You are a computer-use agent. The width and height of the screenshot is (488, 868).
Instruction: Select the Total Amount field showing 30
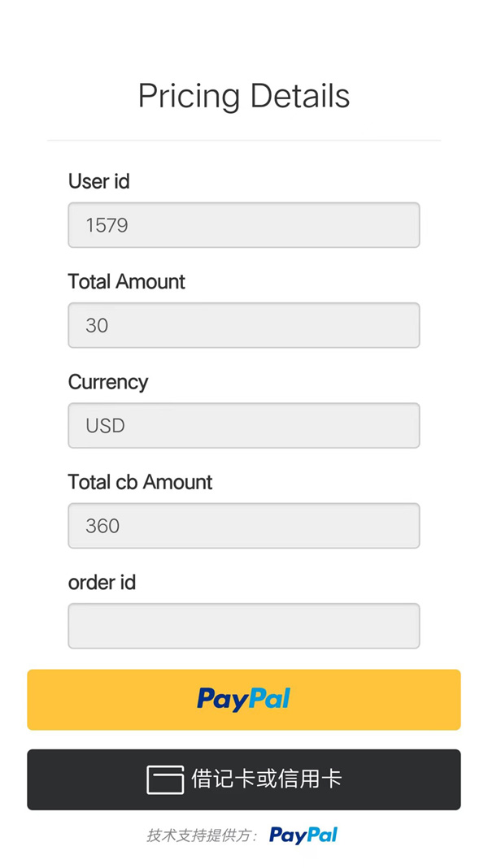tap(244, 325)
